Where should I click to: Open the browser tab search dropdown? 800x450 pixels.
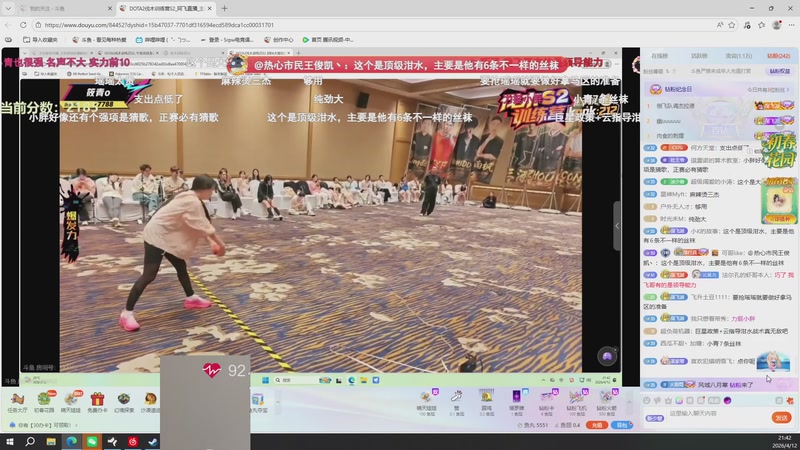8,8
